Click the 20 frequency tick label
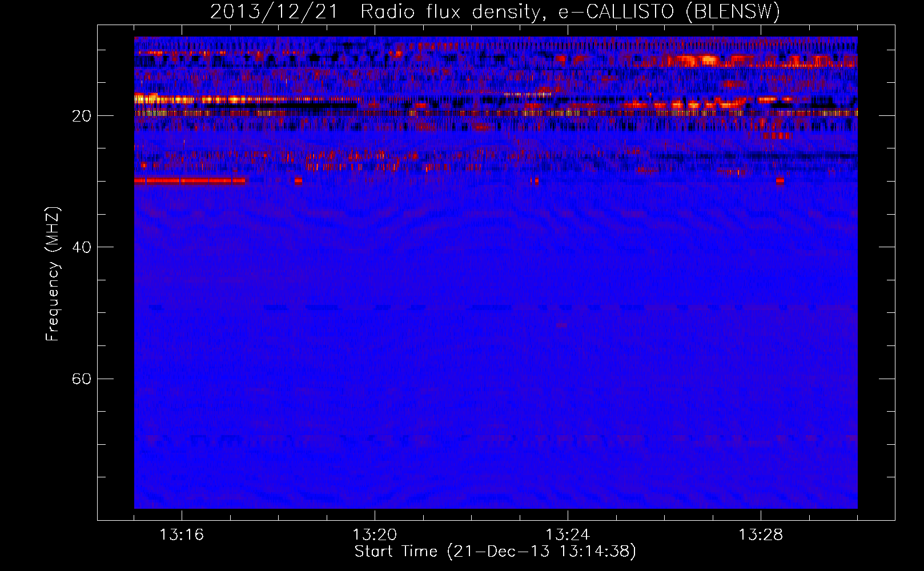924x571 pixels. (x=82, y=116)
